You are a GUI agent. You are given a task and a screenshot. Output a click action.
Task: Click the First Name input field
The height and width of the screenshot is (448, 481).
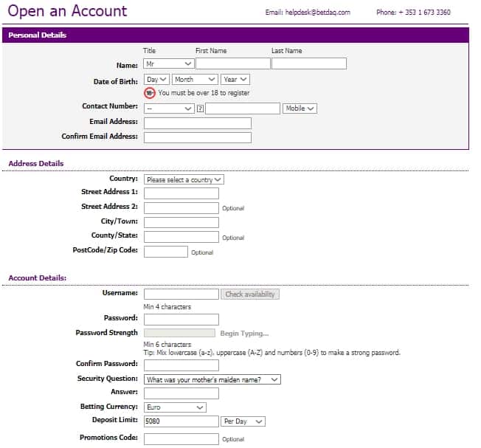pyautogui.click(x=232, y=64)
